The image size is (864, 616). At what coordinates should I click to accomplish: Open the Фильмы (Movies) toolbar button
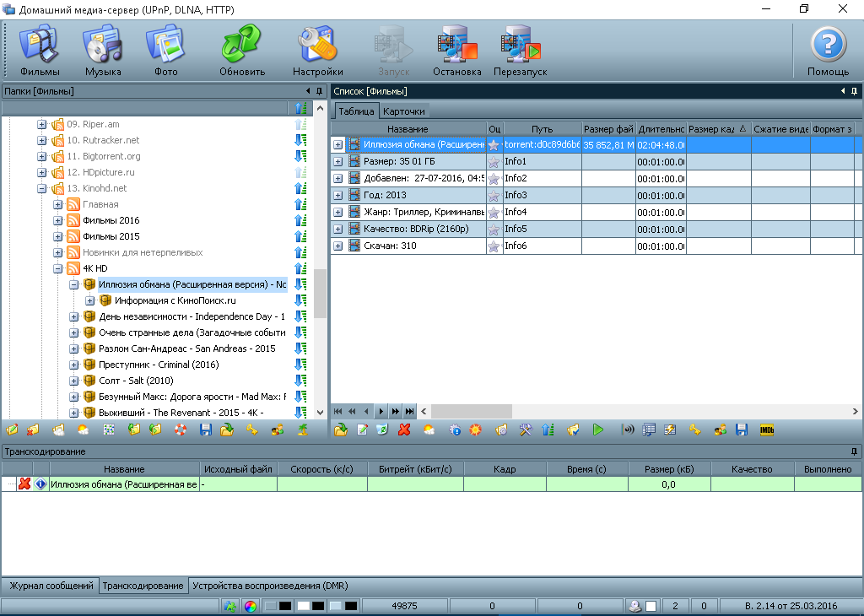tap(39, 51)
